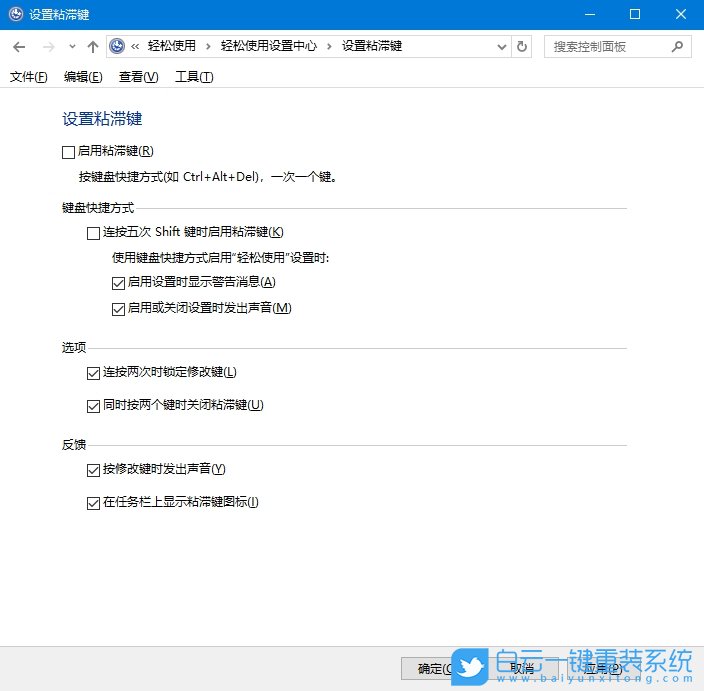The image size is (704, 691).
Task: Click the double chevron before 轻松使用
Action: (x=135, y=46)
